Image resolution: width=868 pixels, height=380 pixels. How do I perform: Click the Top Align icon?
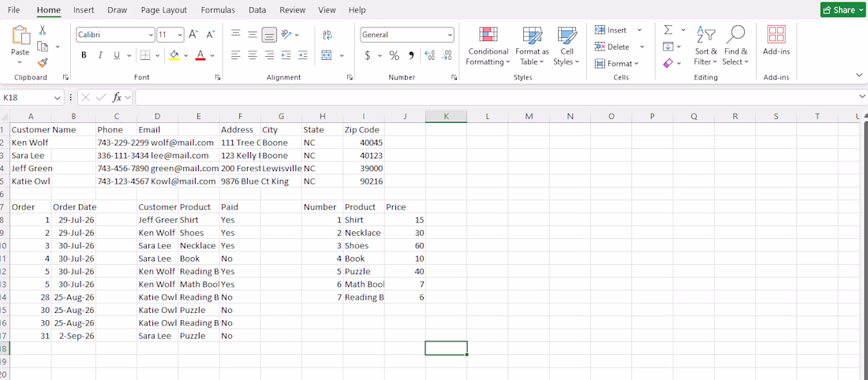[236, 35]
